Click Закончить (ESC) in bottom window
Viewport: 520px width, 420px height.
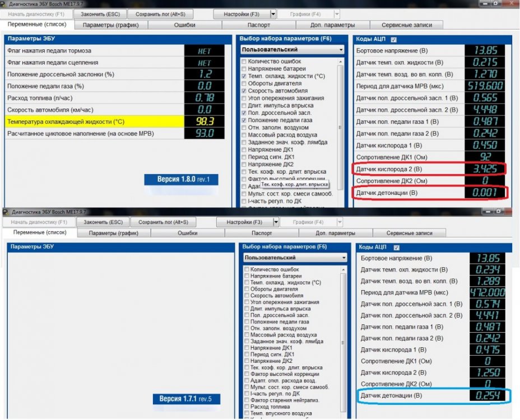tap(103, 222)
